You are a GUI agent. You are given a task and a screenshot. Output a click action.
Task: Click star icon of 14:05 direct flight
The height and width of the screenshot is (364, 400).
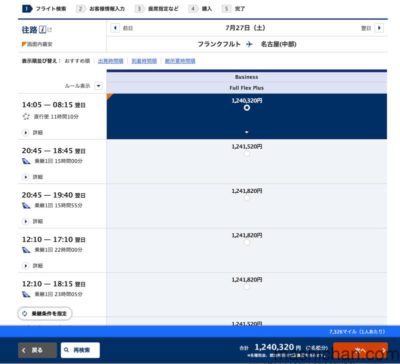[26, 117]
